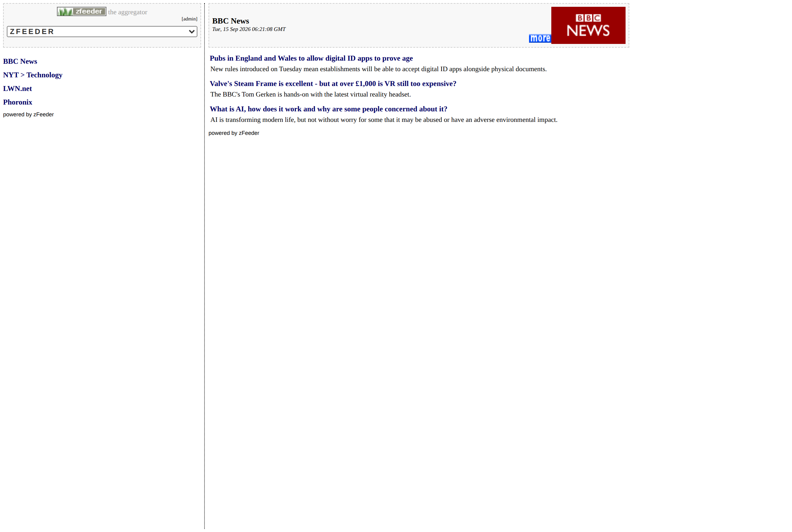Open the Phoronix feed
The width and height of the screenshot is (792, 532).
(18, 102)
